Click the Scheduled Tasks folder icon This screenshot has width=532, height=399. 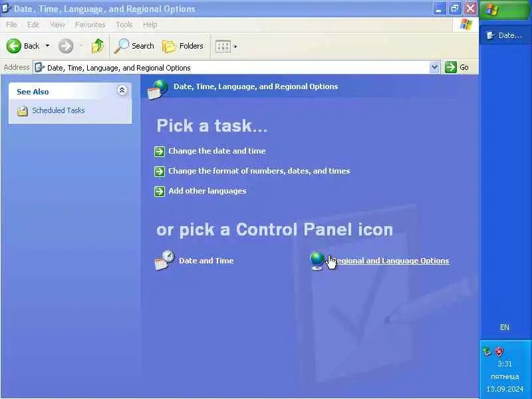click(x=23, y=110)
